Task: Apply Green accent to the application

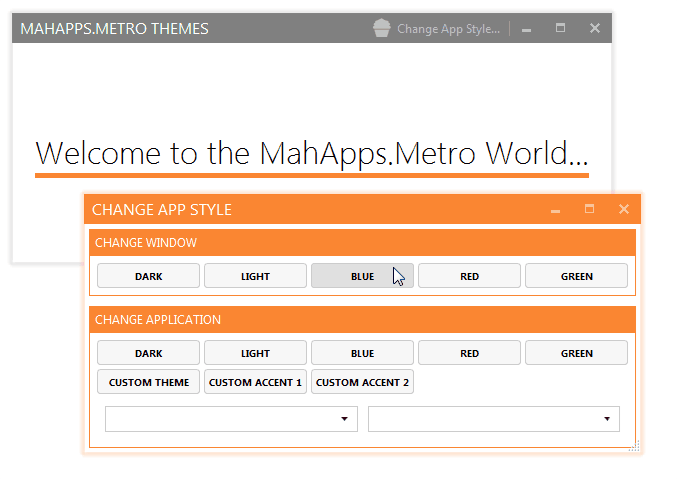Action: [x=576, y=353]
